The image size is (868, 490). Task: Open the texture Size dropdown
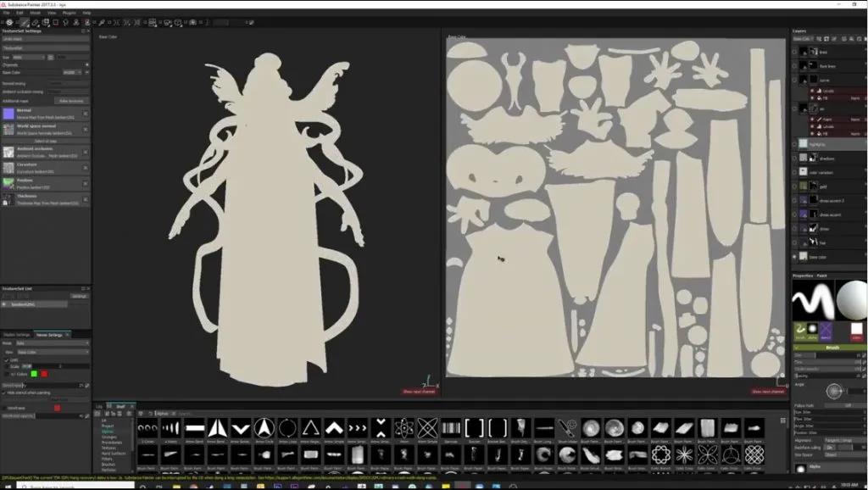point(30,57)
